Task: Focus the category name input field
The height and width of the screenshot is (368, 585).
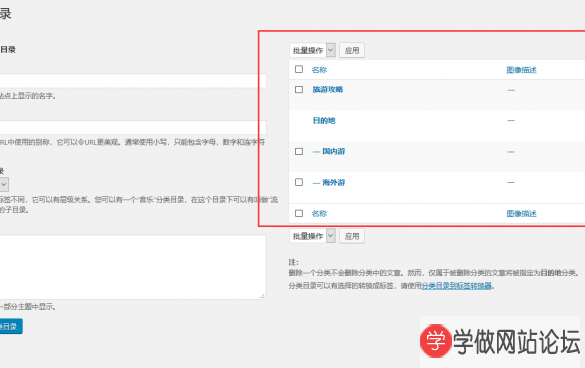Action: pyautogui.click(x=133, y=81)
